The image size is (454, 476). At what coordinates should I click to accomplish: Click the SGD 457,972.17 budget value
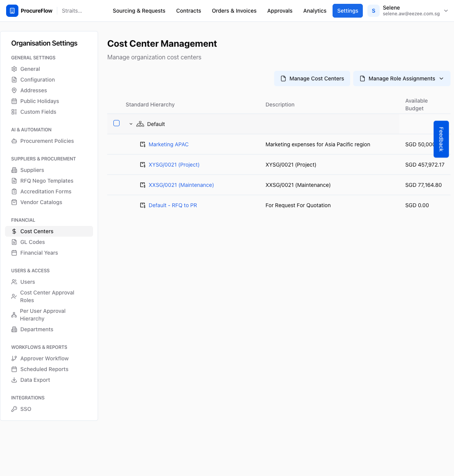(x=425, y=165)
